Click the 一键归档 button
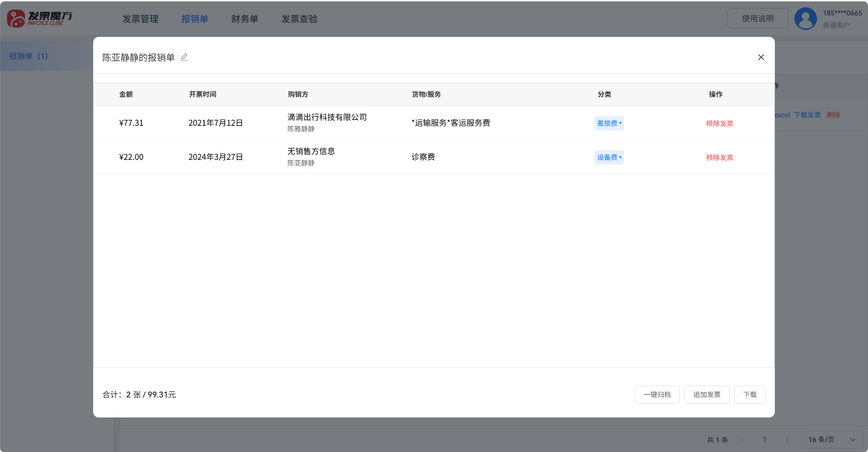868x452 pixels. [x=657, y=394]
